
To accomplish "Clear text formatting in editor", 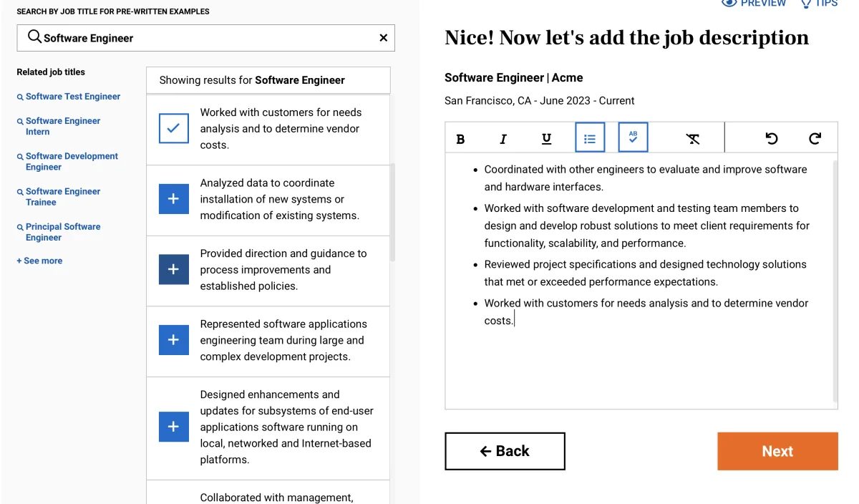I will (692, 139).
